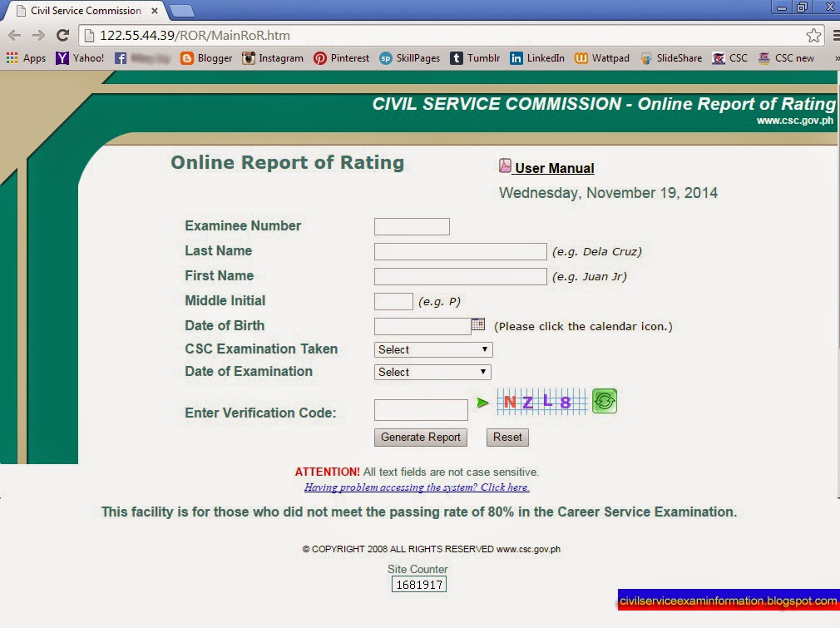Go back using the browser back arrow
This screenshot has width=840, height=628.
pos(14,36)
